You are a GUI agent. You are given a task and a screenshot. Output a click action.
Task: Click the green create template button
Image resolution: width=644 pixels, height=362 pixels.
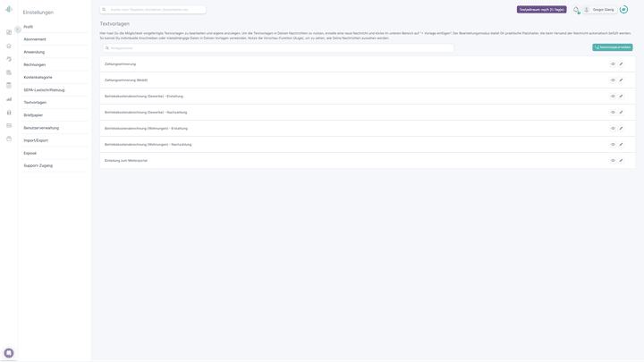pos(612,47)
